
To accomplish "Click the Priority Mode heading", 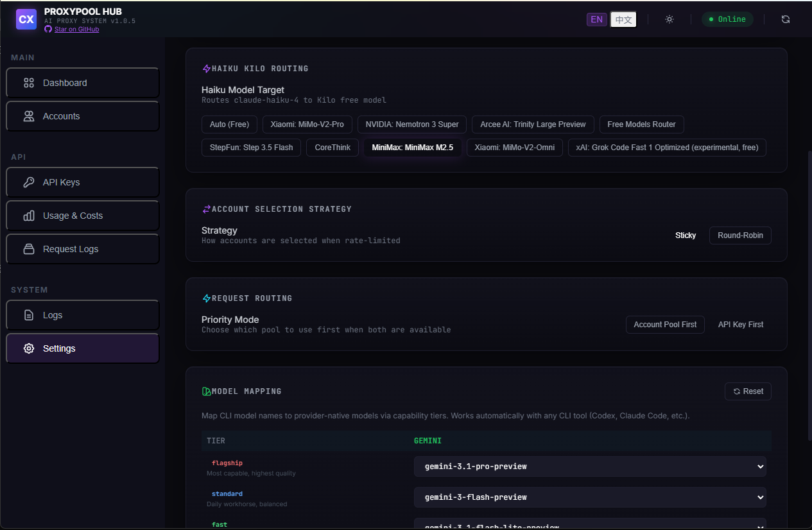I will [230, 320].
